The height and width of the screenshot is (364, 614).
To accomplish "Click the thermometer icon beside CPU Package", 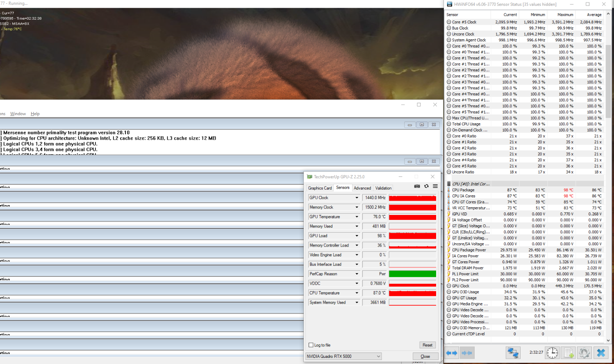I will [x=449, y=190].
